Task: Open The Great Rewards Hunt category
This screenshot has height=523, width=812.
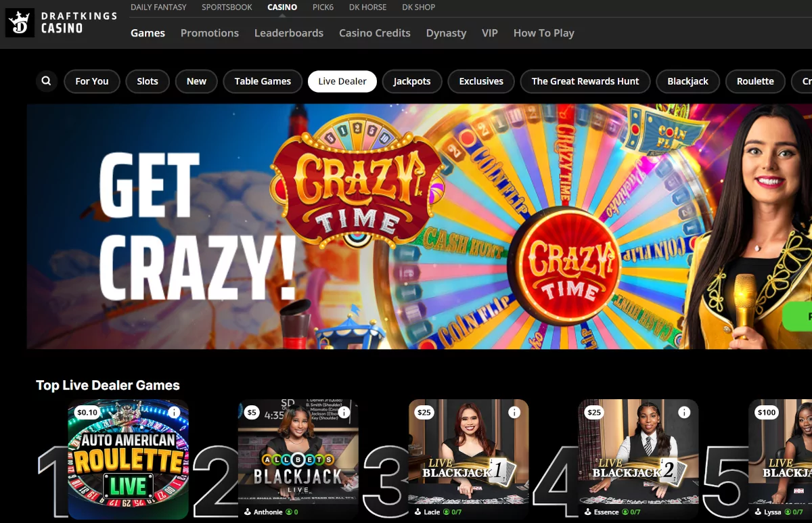Action: pyautogui.click(x=585, y=81)
